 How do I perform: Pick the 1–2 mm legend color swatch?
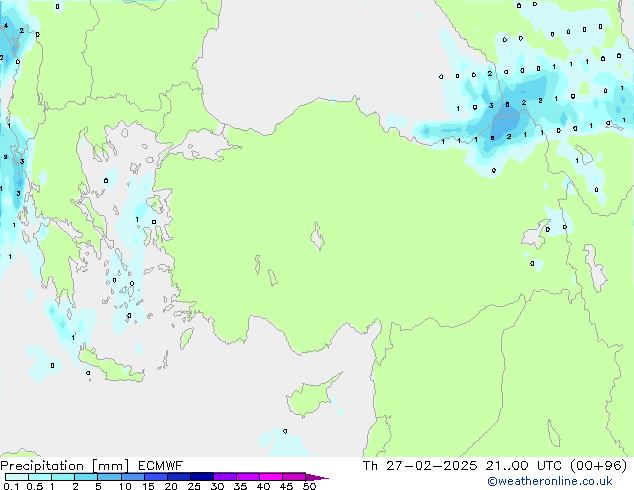point(63,477)
